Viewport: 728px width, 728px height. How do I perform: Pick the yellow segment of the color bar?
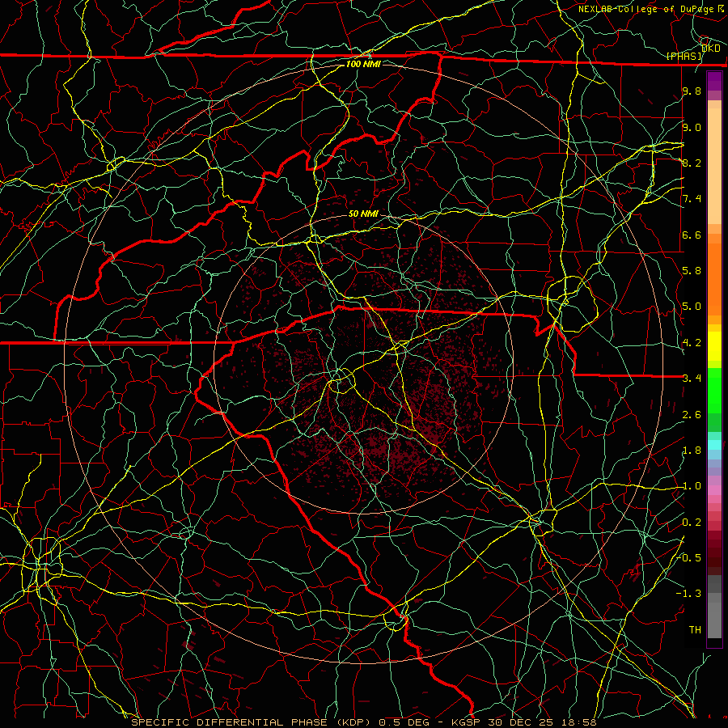tap(714, 346)
